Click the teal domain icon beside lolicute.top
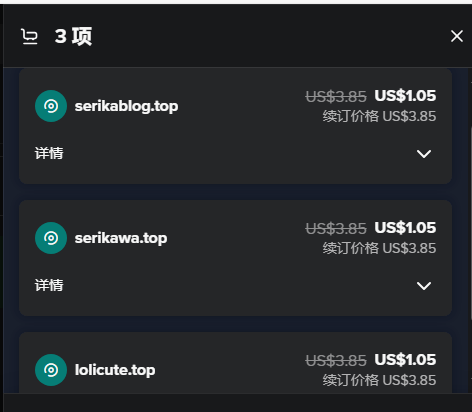This screenshot has width=472, height=412. (51, 370)
